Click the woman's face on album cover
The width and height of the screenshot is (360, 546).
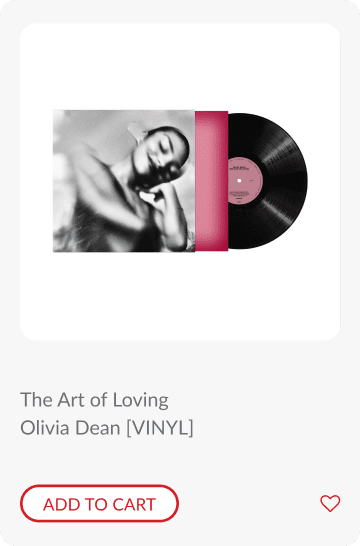pos(164,157)
